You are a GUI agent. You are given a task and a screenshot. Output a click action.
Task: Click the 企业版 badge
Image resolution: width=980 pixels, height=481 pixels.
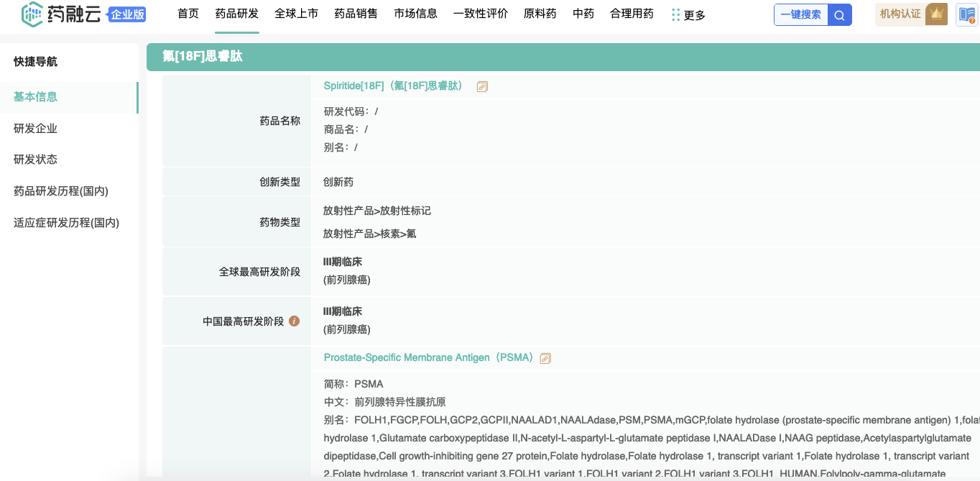pyautogui.click(x=127, y=14)
